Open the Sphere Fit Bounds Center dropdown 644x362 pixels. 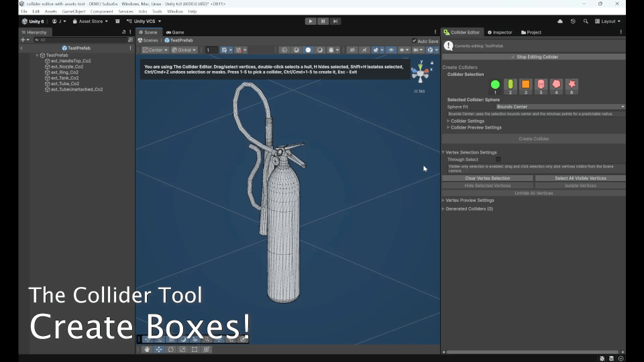(x=560, y=107)
